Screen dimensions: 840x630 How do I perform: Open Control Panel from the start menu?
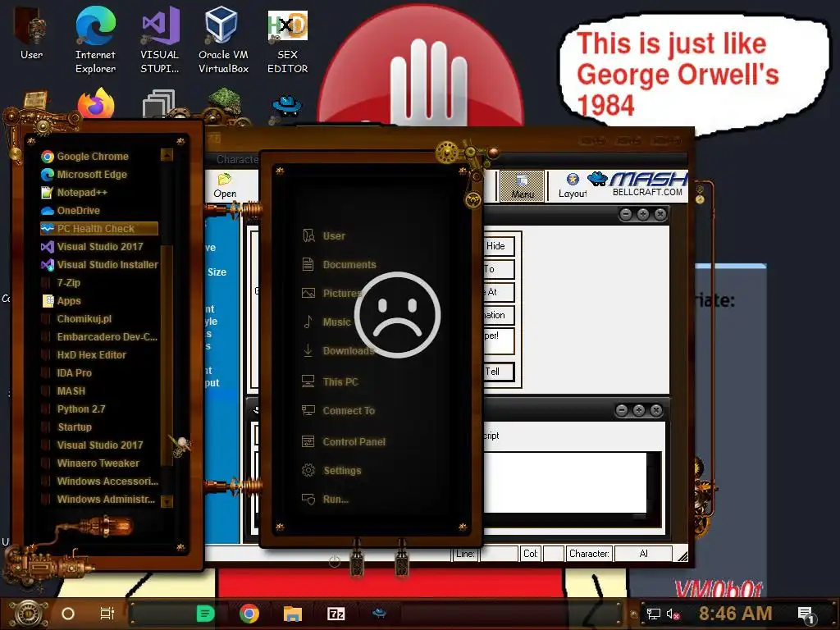click(x=344, y=442)
